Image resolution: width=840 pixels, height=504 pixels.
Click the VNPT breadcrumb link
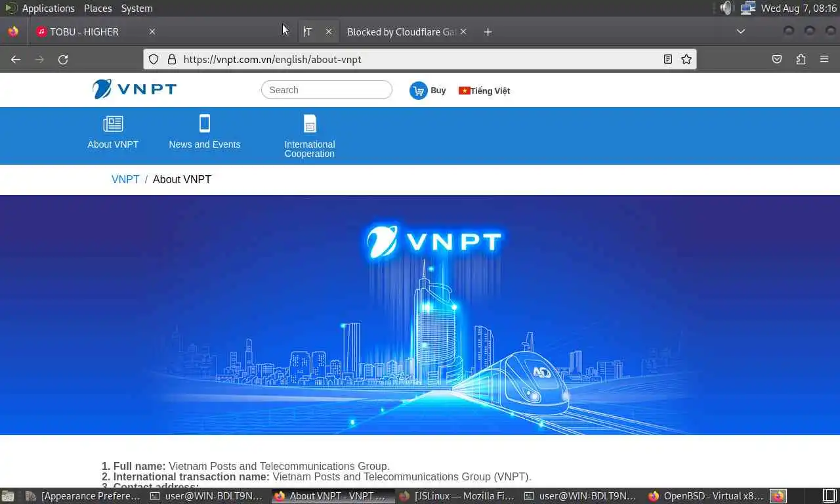pos(125,179)
